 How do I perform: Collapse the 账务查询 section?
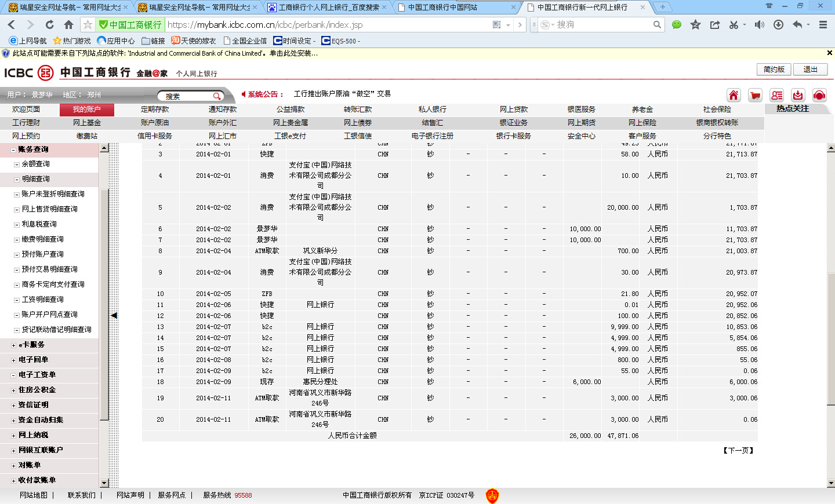13,149
